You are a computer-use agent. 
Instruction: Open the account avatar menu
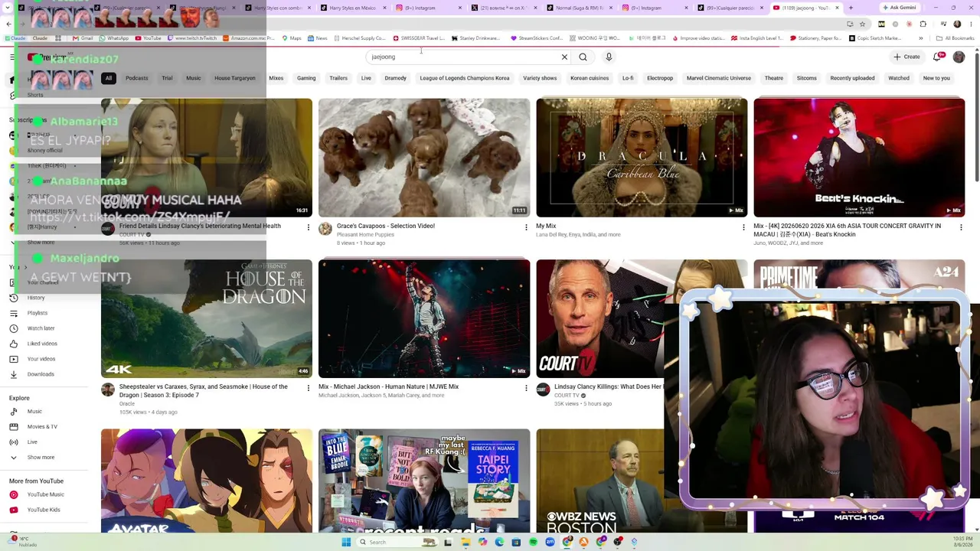[959, 57]
